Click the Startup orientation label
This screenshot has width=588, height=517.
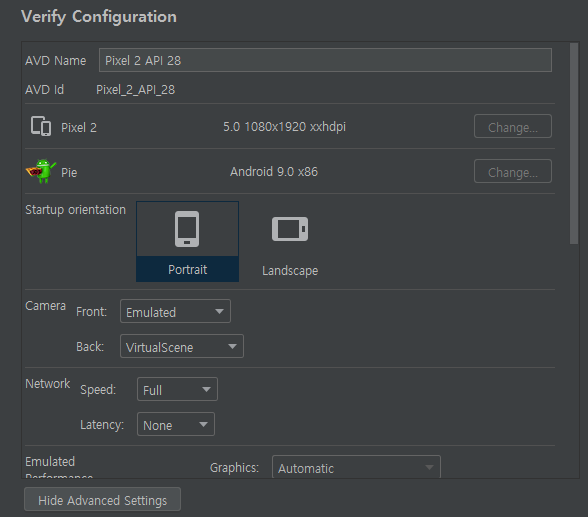point(75,210)
